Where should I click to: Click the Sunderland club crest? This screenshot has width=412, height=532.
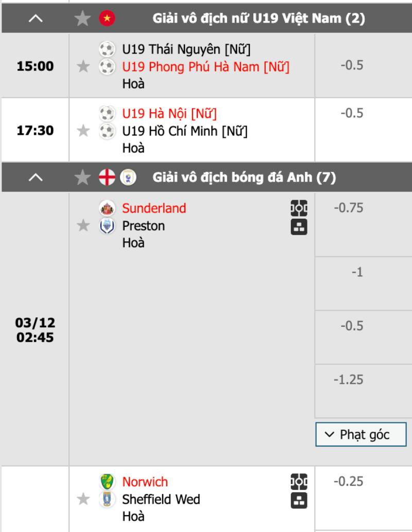[107, 208]
